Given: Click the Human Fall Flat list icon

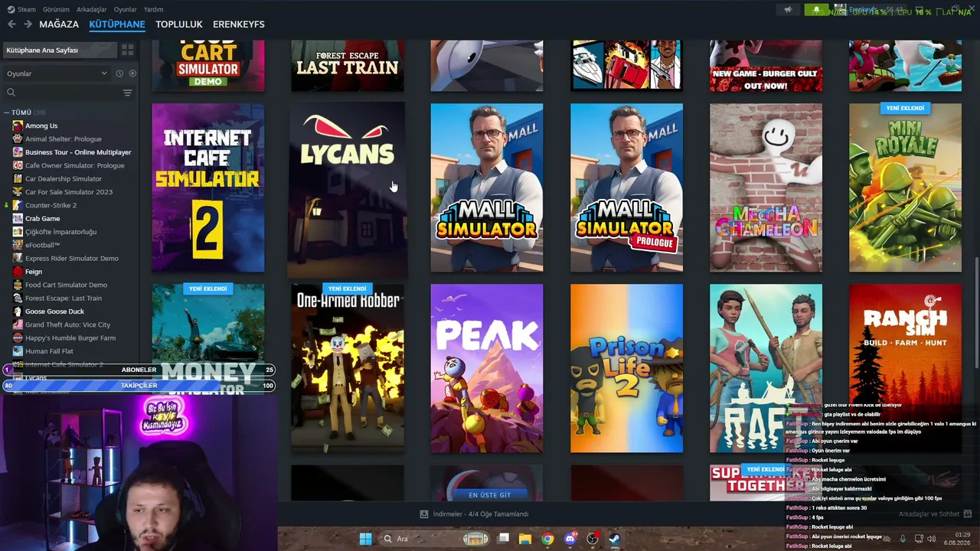Looking at the screenshot, I should (x=18, y=351).
